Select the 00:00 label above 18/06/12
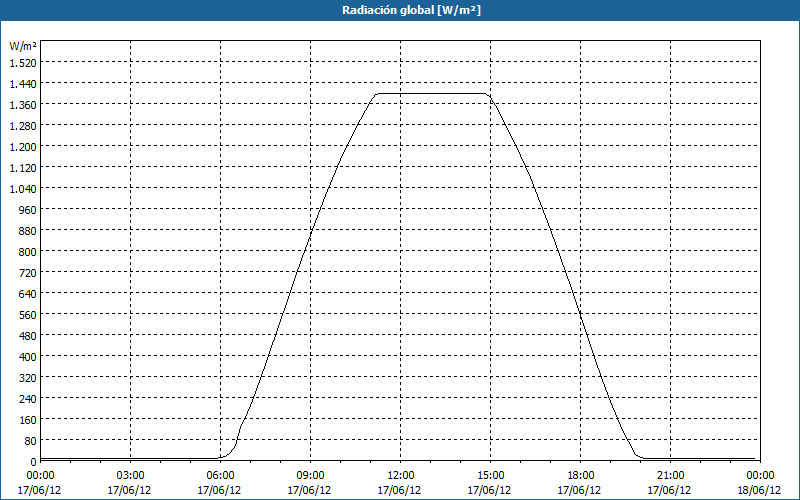800x500 pixels. (x=760, y=476)
